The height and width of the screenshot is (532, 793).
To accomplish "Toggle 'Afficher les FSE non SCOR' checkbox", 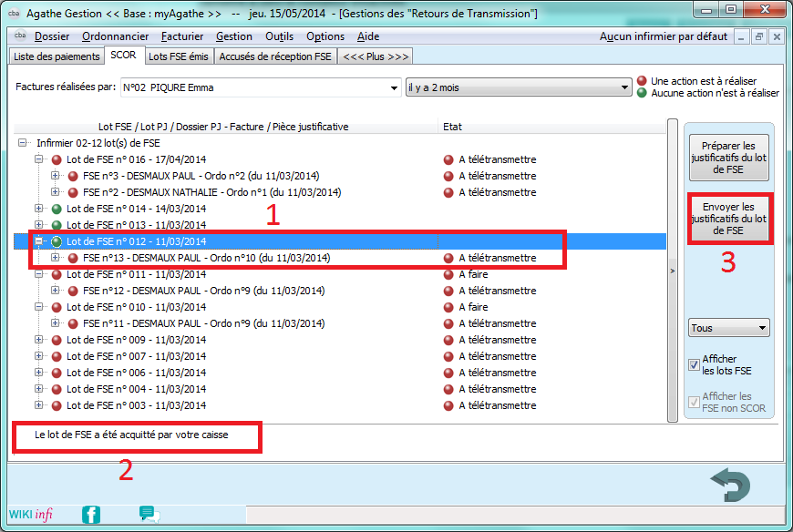I will point(694,402).
